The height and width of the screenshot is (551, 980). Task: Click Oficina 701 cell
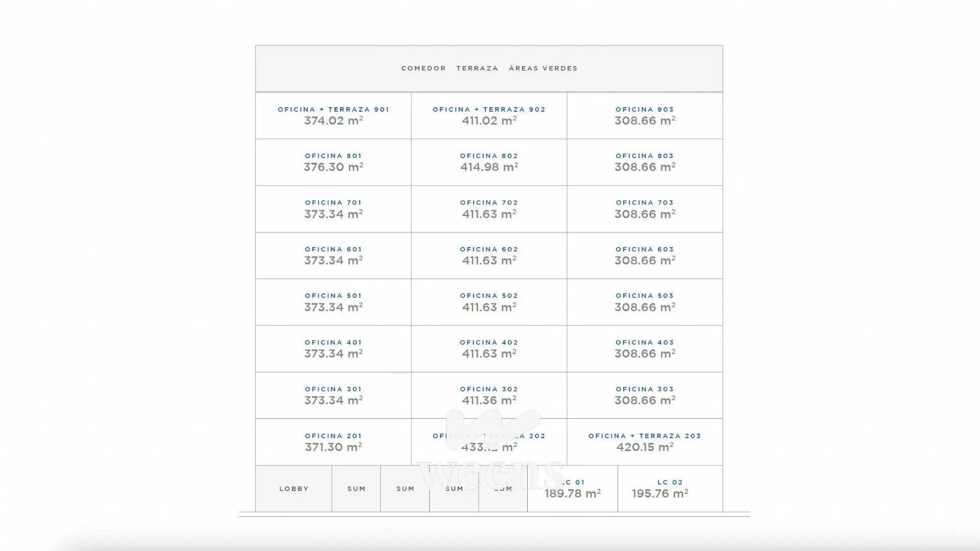coord(333,209)
